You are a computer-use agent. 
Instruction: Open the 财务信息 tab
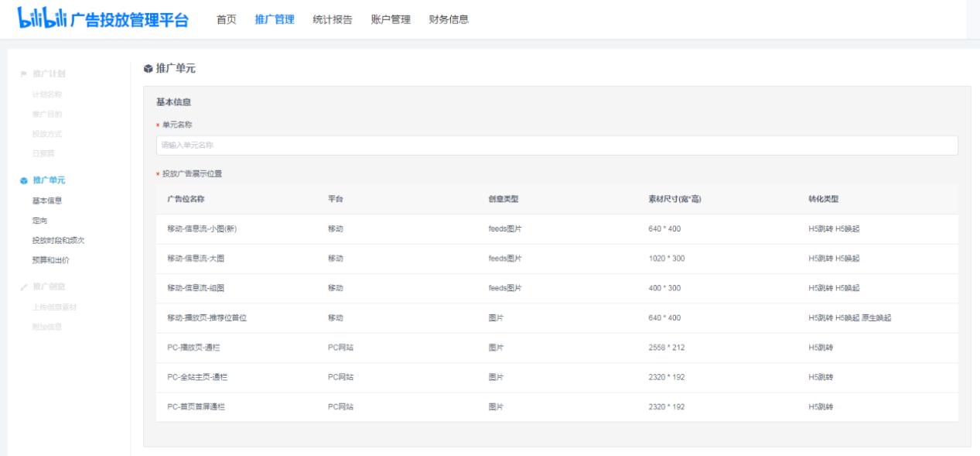coord(449,19)
